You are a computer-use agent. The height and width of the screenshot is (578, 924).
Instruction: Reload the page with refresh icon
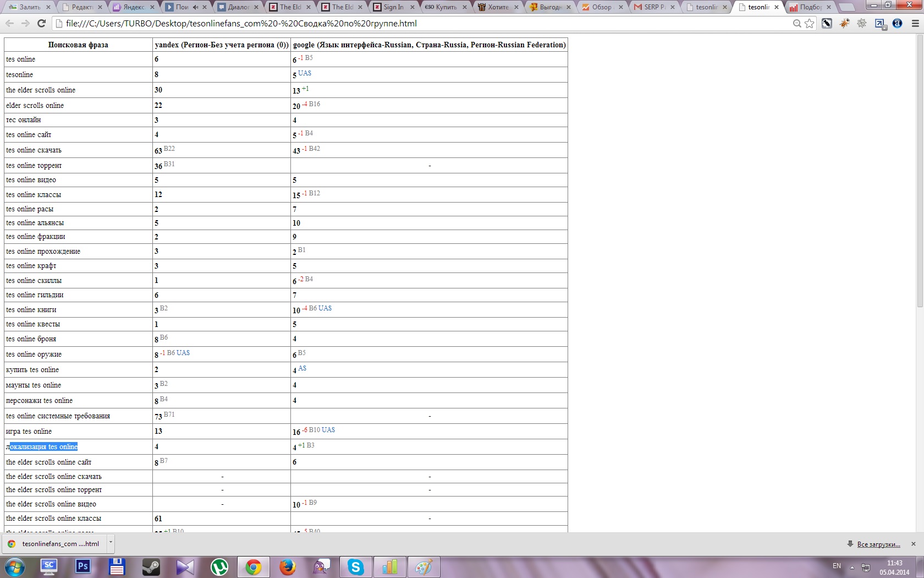click(x=41, y=23)
